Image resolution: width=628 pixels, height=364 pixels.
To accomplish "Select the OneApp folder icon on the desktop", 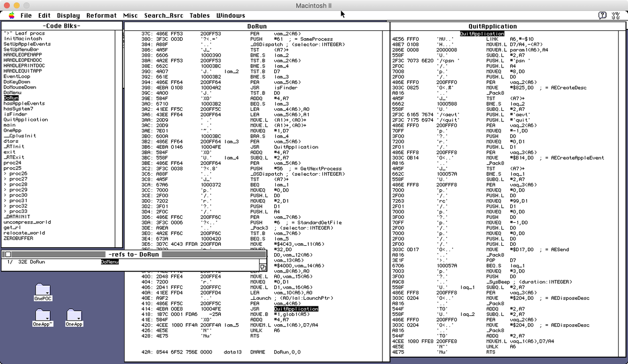I will [x=74, y=318].
